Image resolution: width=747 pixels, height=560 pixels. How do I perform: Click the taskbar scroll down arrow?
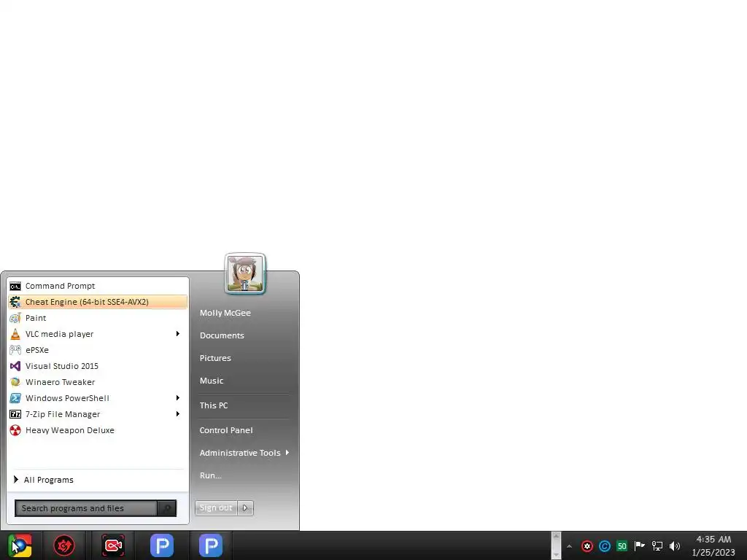pos(556,555)
